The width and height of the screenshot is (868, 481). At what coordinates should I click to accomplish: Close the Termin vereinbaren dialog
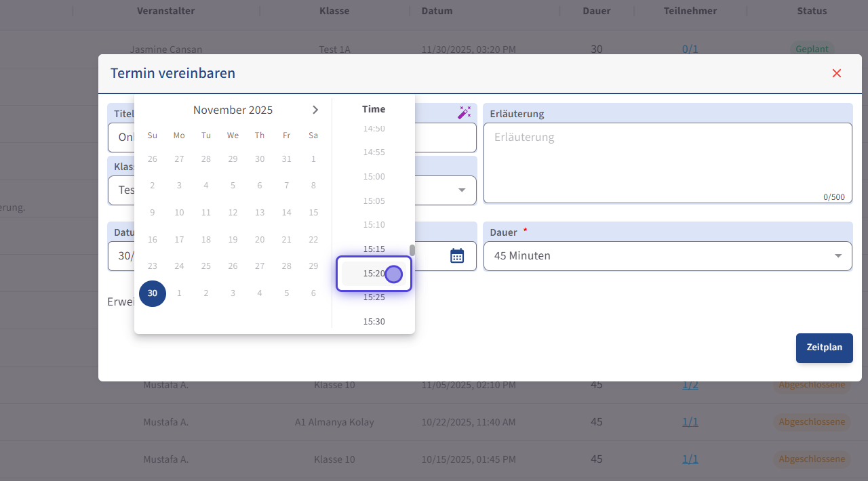pos(836,73)
